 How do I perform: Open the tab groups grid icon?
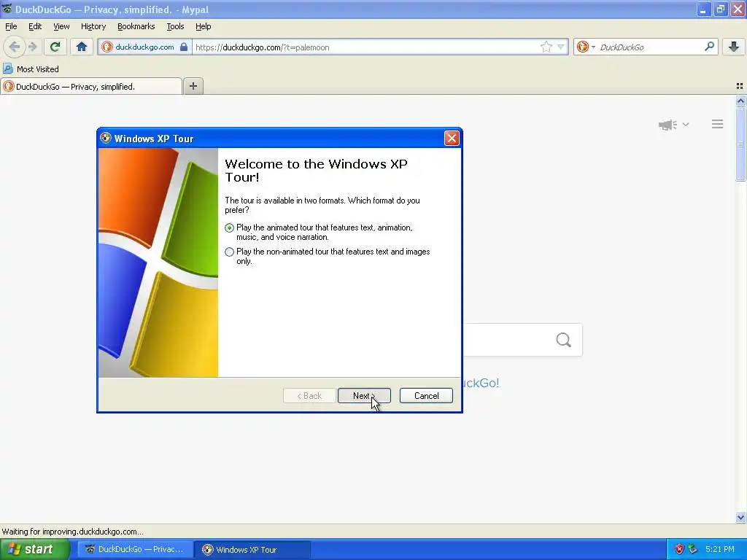tap(740, 86)
